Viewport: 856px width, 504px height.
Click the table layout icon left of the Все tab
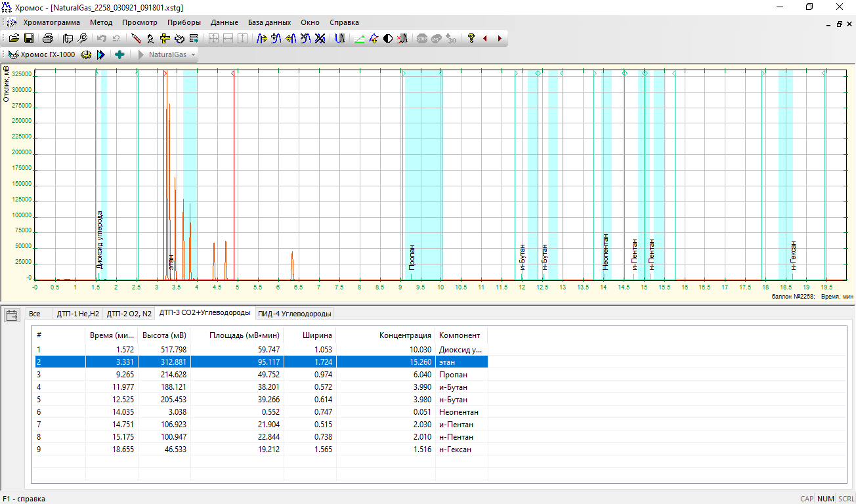pos(12,316)
